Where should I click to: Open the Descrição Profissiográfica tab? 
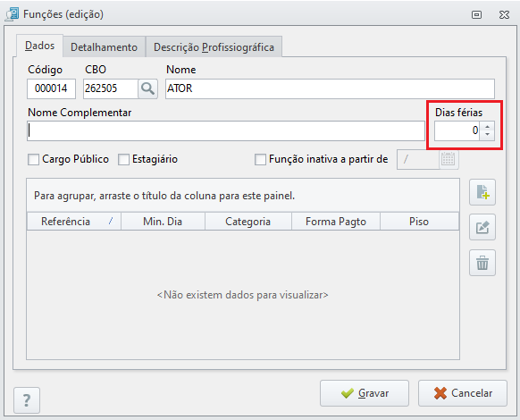coord(214,47)
